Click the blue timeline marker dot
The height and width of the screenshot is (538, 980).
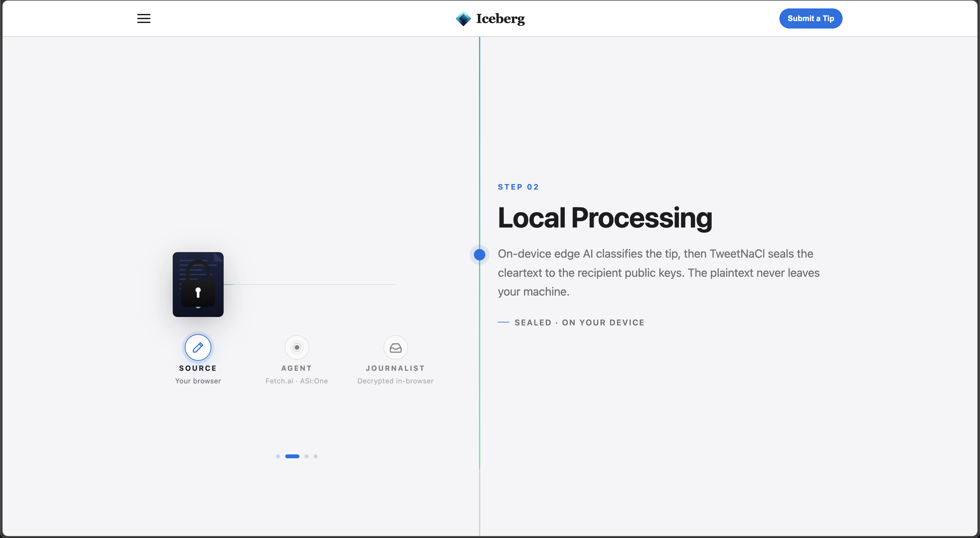[x=479, y=254]
